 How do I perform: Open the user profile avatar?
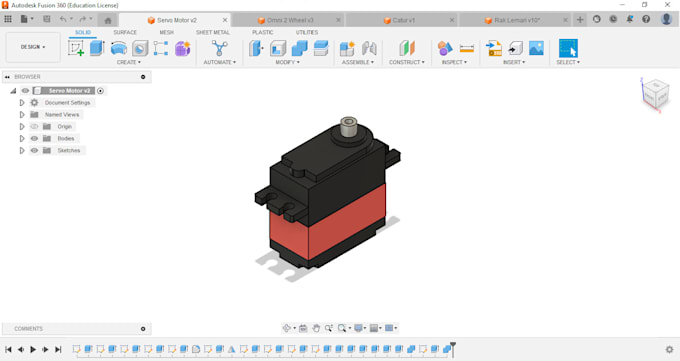pyautogui.click(x=667, y=19)
